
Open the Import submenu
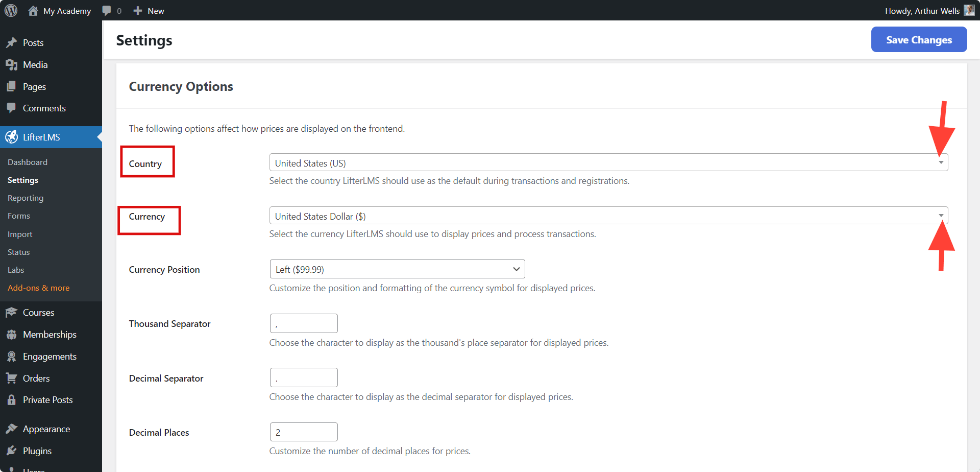[20, 234]
